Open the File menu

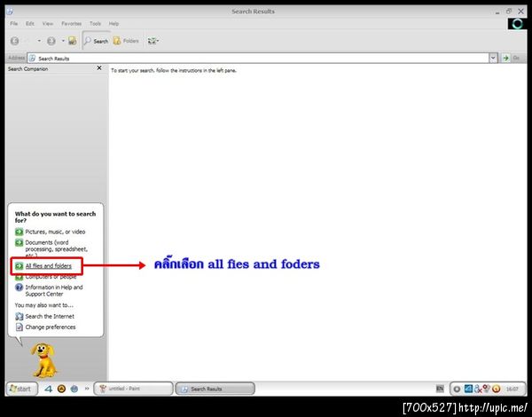[14, 23]
